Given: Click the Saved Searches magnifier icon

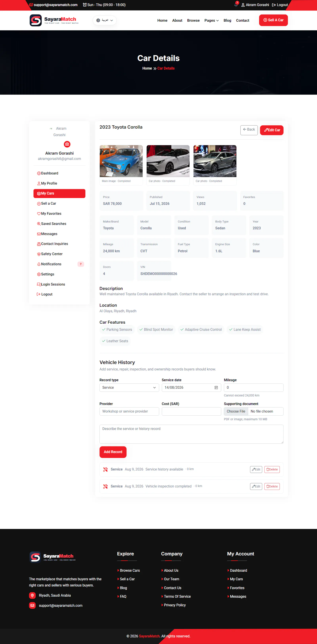Looking at the screenshot, I should pyautogui.click(x=39, y=224).
